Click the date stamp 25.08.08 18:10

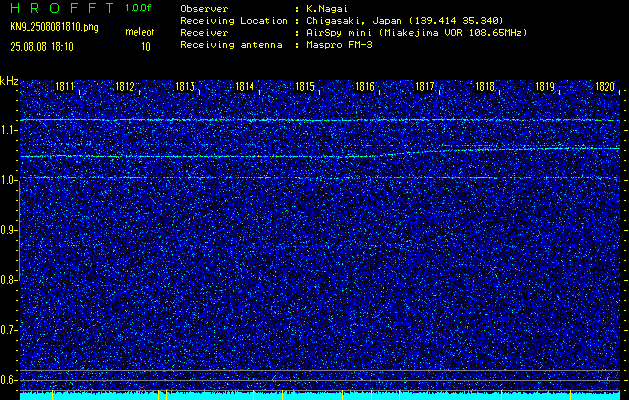pos(42,47)
